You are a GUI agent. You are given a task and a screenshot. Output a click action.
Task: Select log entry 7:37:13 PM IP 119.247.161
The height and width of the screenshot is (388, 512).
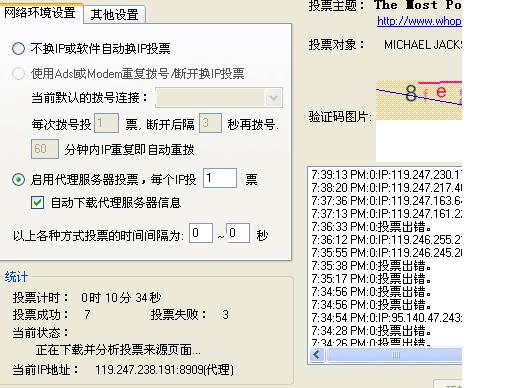pos(387,214)
